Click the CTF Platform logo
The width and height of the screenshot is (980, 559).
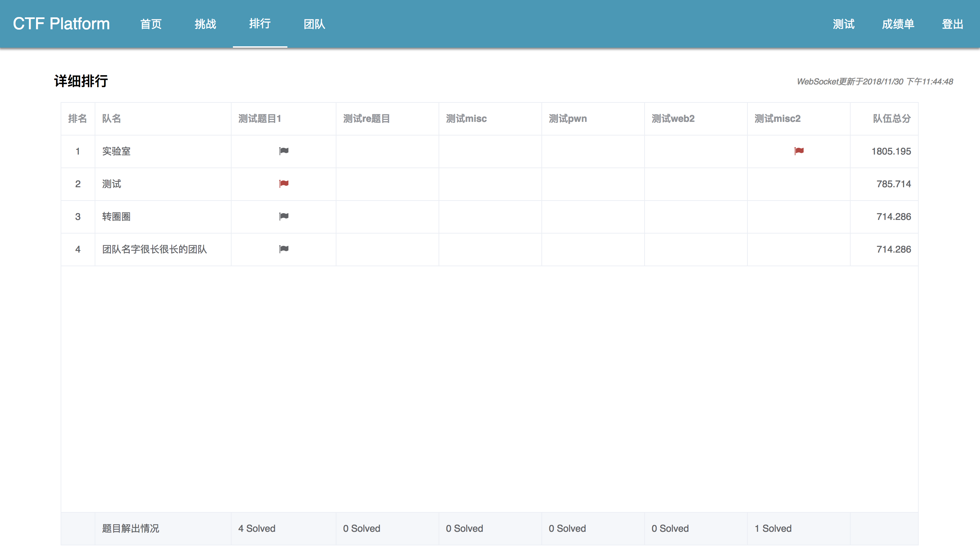(61, 24)
